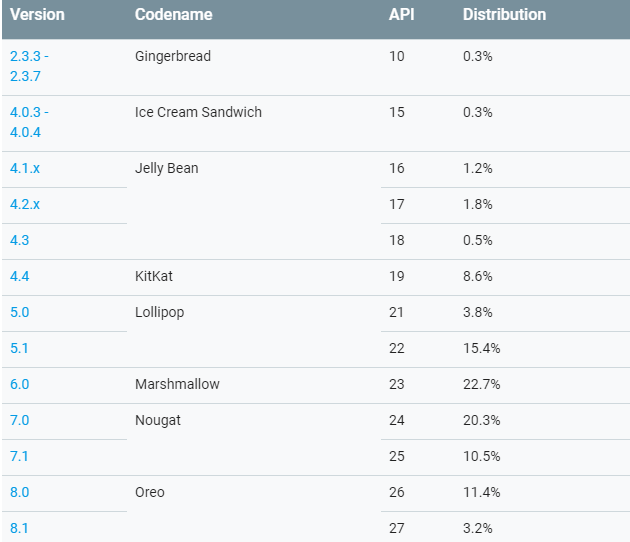Click the Version column header

click(x=38, y=15)
